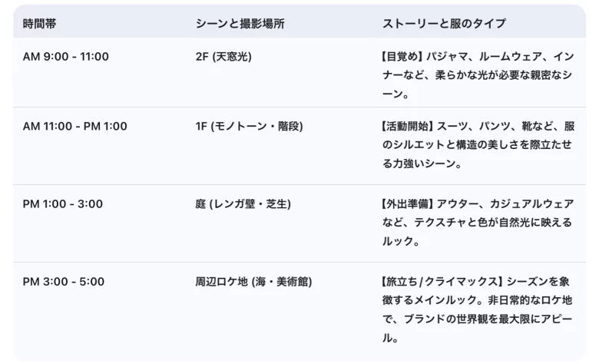Click the シーンと撮影場所 column header
Screen dimensions: 599x364
[240, 24]
